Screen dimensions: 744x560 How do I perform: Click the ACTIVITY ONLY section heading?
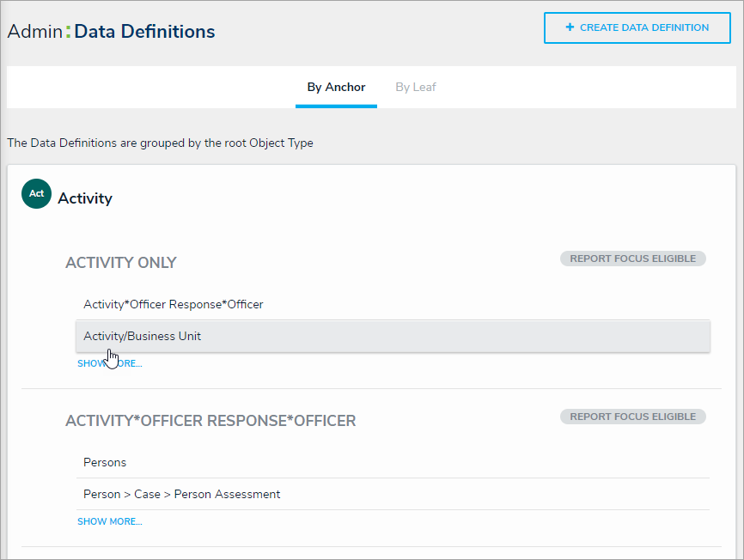(x=121, y=263)
